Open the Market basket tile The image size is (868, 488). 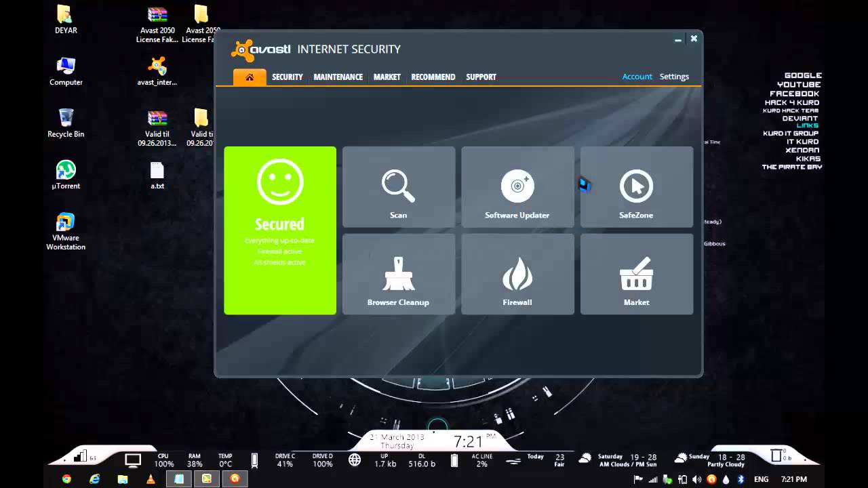[637, 274]
